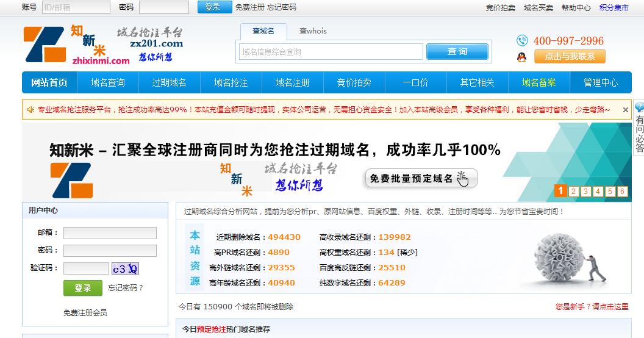Click 今日有 150900 个域名即将被删除 text

click(x=236, y=307)
